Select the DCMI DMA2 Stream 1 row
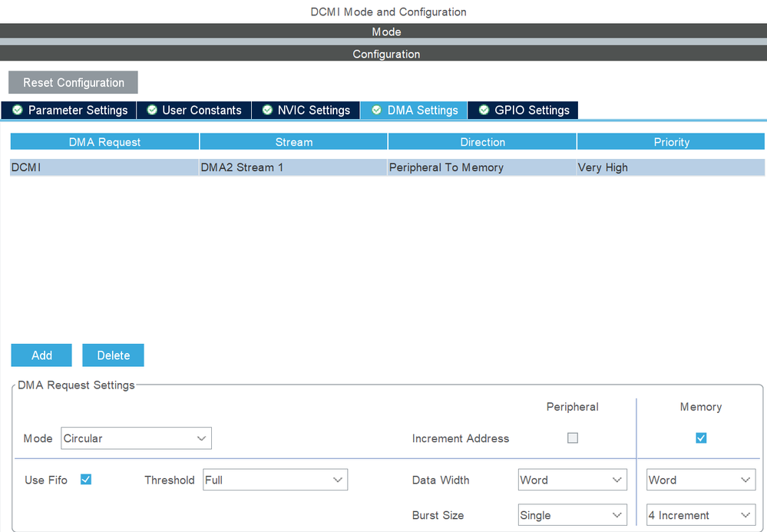767x532 pixels. pyautogui.click(x=387, y=167)
